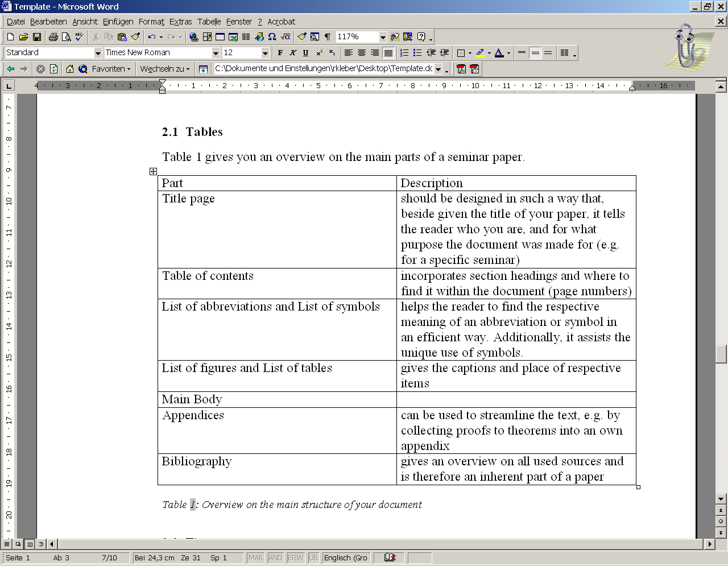Viewport: 728px width, 566px height.
Task: Open the Office Assistant help
Action: pos(421,37)
